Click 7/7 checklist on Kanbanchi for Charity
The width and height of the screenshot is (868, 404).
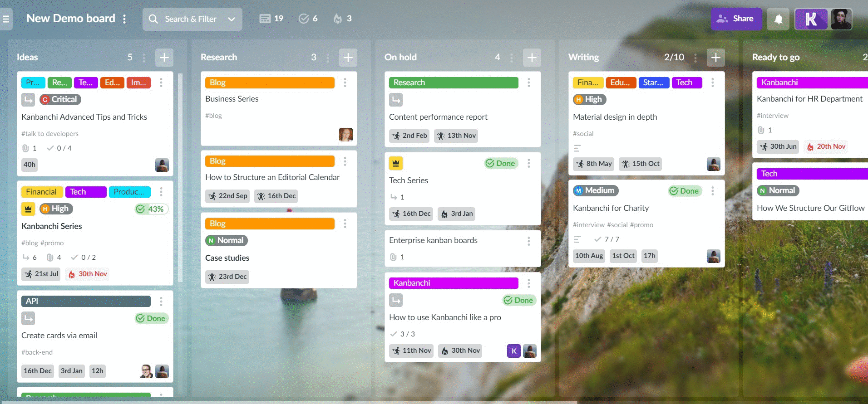(x=607, y=239)
